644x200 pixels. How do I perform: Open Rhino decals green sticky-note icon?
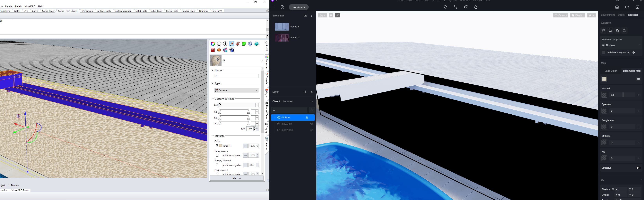click(244, 44)
